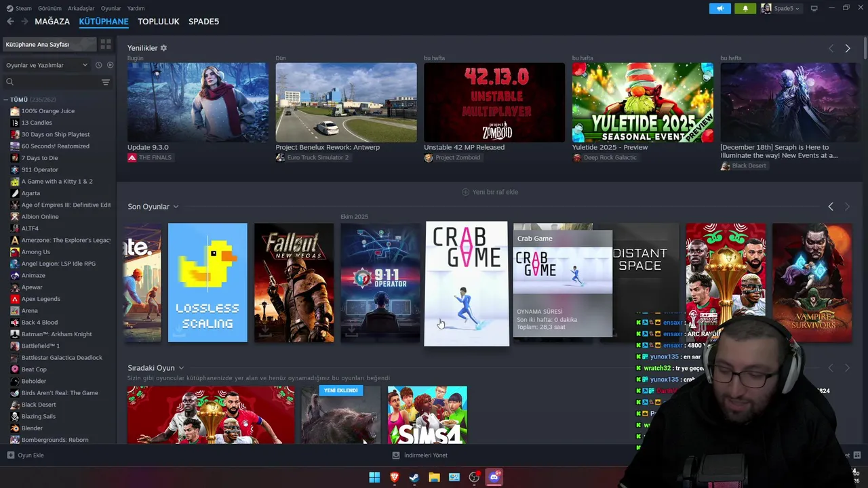
Task: Open the Spade5 account dropdown
Action: pos(781,8)
